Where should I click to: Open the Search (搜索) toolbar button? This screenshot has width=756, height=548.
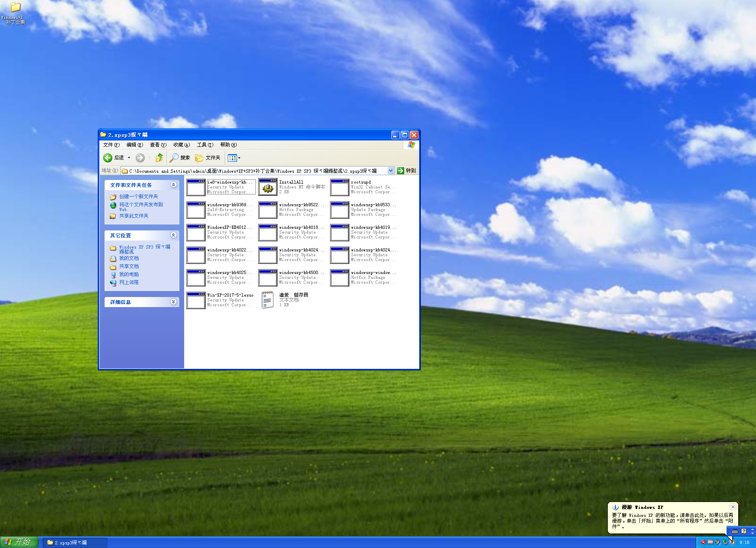[180, 158]
